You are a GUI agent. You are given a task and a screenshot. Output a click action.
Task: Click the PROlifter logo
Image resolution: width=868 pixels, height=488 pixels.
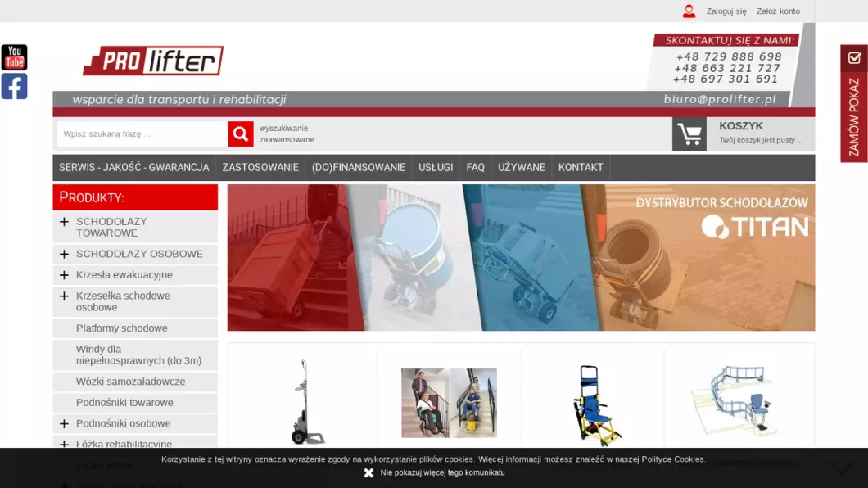tap(153, 61)
